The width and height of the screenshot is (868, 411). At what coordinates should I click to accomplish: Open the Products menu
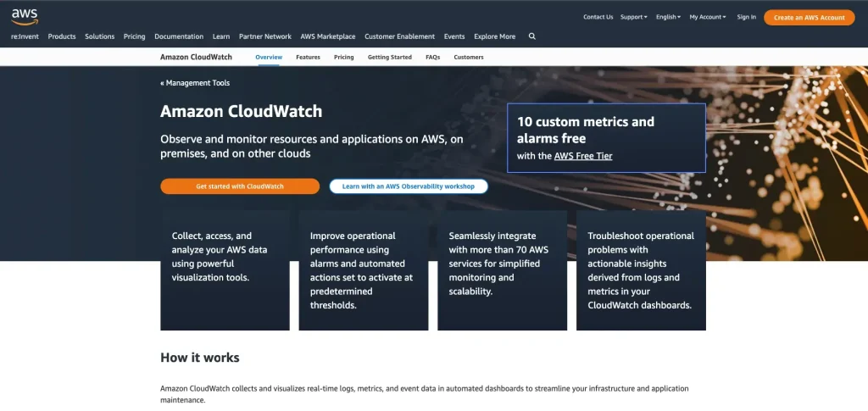[61, 36]
